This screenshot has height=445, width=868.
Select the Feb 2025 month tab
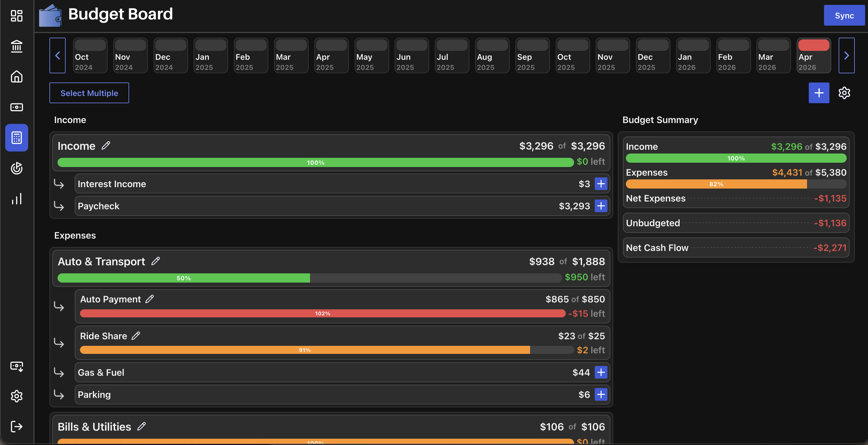[x=251, y=55]
